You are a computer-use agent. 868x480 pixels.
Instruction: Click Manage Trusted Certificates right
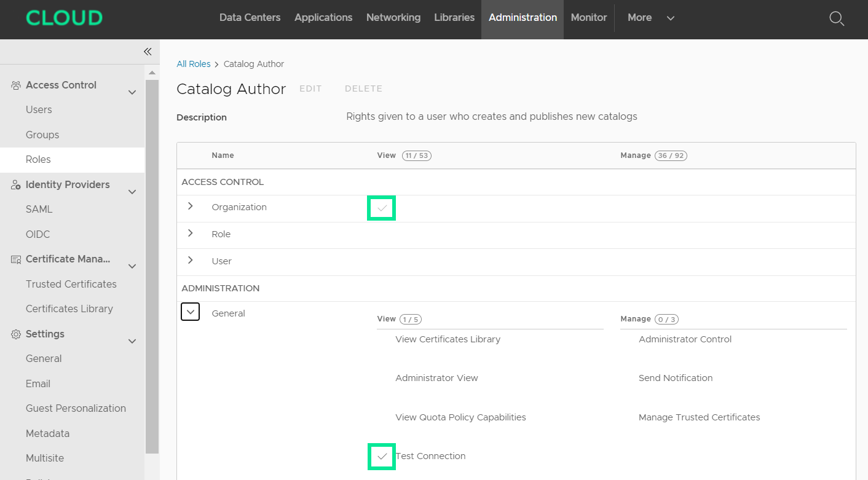click(x=699, y=417)
